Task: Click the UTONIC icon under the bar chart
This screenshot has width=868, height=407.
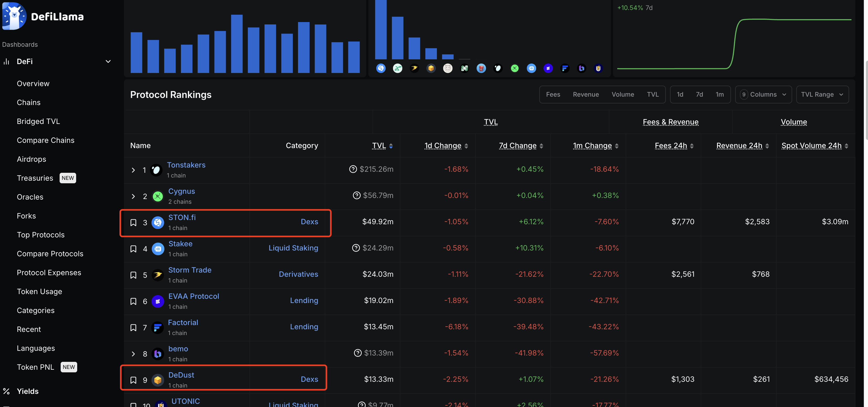Action: click(x=598, y=68)
